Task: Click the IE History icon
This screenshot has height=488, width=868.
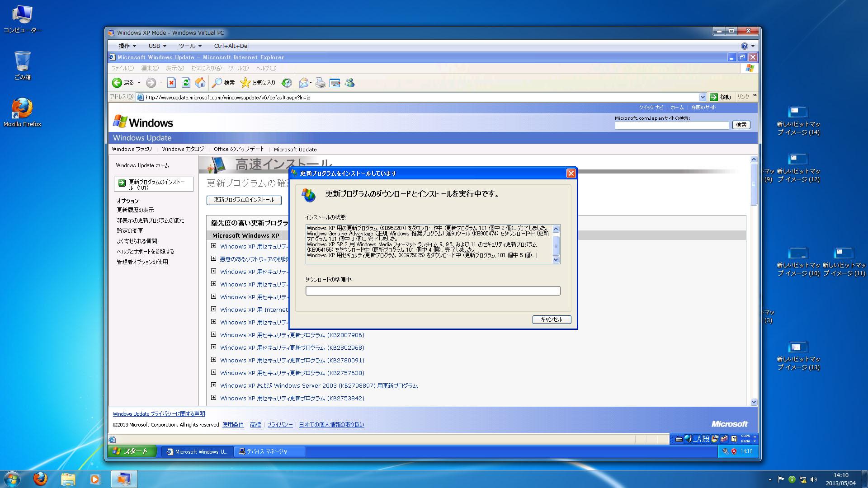Action: [287, 83]
